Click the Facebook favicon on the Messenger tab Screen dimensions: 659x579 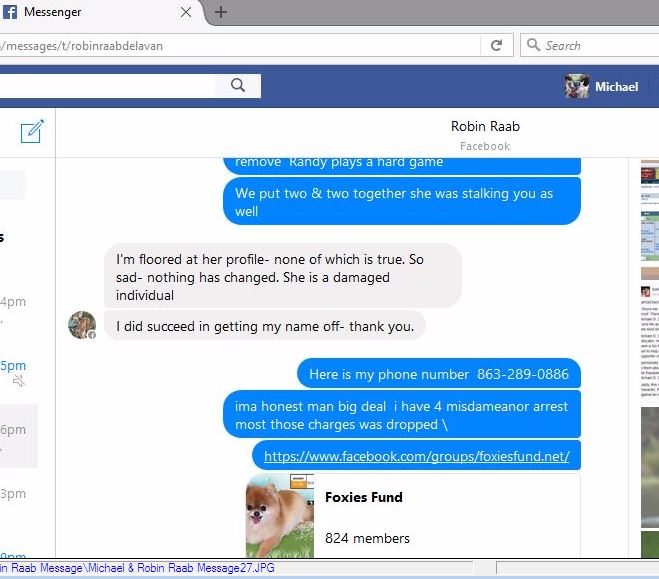coord(10,12)
